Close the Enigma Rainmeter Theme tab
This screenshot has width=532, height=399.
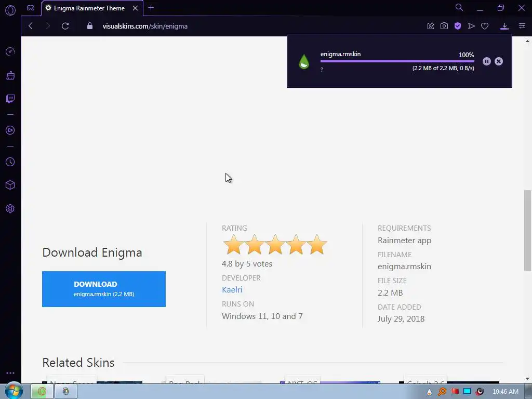click(x=136, y=8)
